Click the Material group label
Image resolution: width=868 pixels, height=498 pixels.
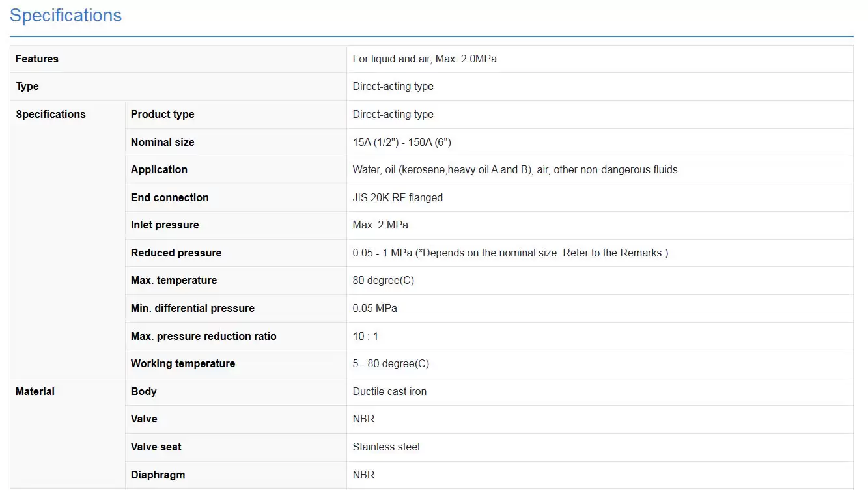pos(35,391)
